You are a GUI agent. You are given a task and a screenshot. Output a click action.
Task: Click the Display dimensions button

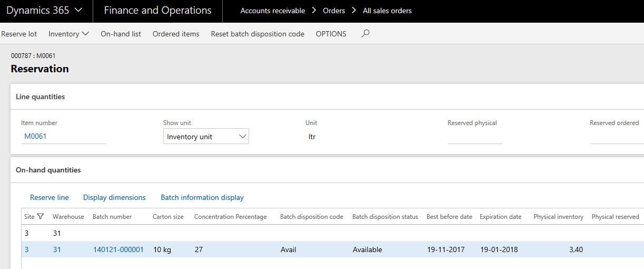coord(114,197)
